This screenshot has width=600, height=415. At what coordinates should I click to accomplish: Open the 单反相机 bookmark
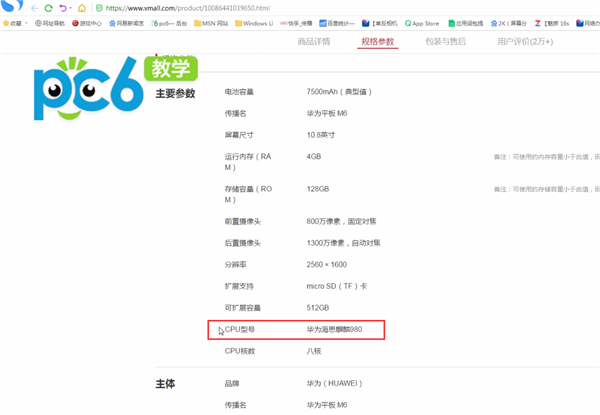tap(380, 23)
